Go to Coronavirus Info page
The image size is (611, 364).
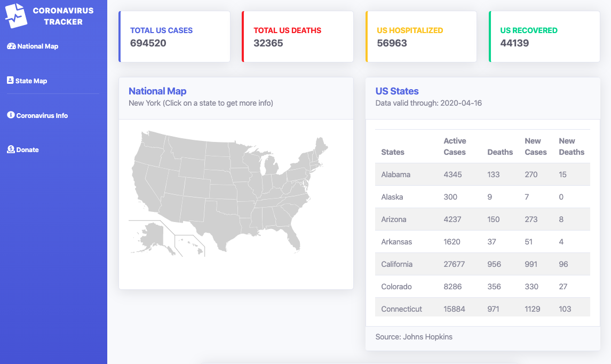38,115
